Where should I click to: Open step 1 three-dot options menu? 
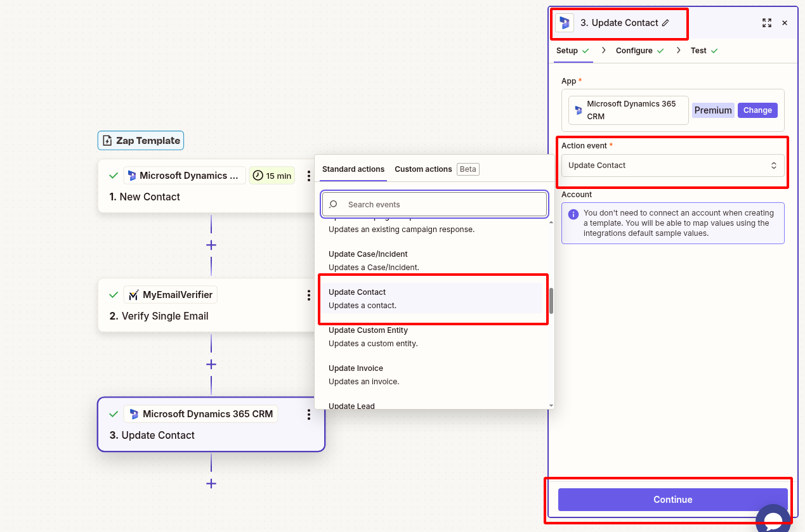tap(309, 176)
